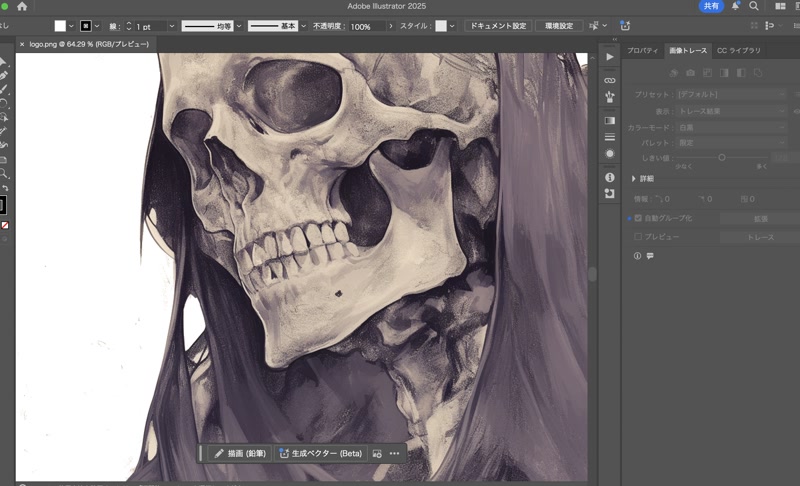This screenshot has width=800, height=486.
Task: Select the Outline preset icon
Action: tap(758, 73)
